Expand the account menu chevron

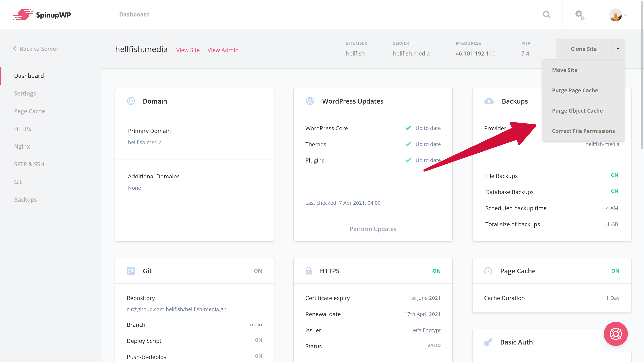pos(626,15)
